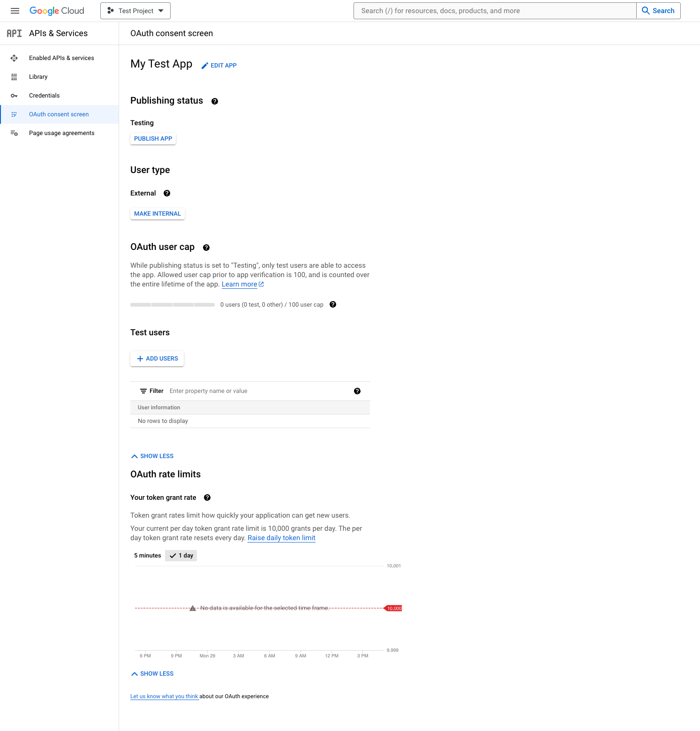Collapse Test users section with SHOW LESS
This screenshot has height=731, width=700.
coord(152,456)
